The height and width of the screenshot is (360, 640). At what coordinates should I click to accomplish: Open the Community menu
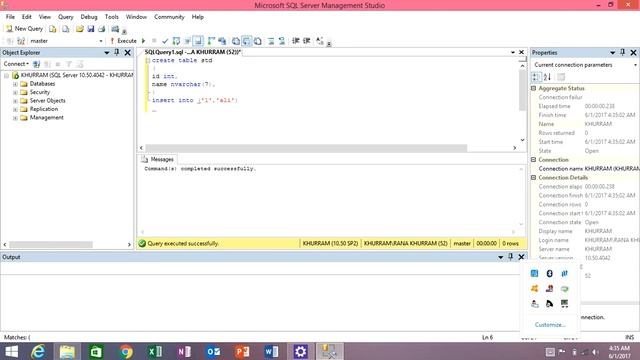[169, 17]
